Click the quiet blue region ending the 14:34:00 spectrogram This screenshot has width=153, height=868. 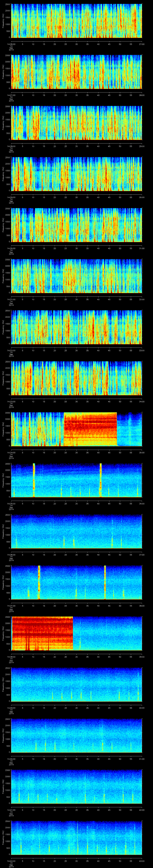pyautogui.click(x=129, y=429)
